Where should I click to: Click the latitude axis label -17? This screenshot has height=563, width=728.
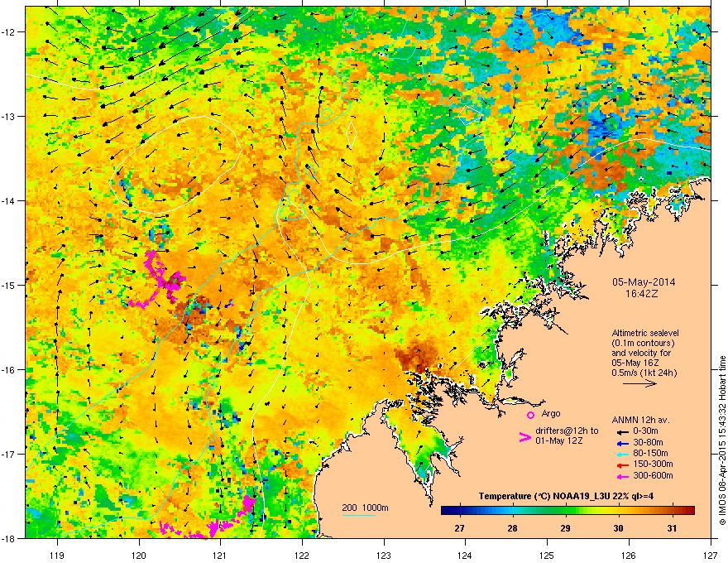click(8, 454)
